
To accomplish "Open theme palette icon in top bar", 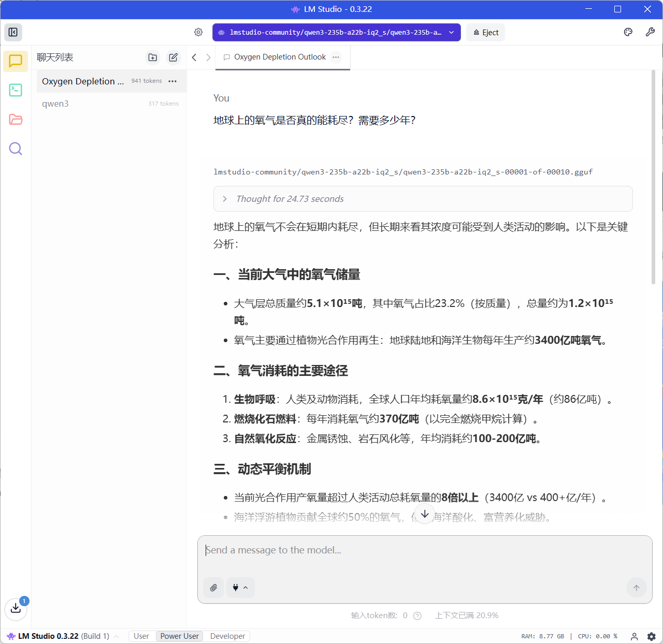I will [x=628, y=32].
